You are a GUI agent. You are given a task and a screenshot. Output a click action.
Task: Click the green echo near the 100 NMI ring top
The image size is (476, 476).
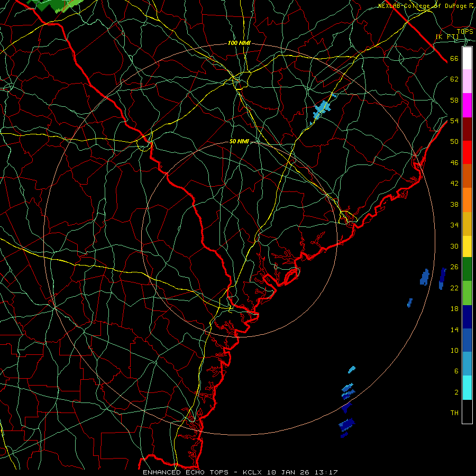pos(54,4)
